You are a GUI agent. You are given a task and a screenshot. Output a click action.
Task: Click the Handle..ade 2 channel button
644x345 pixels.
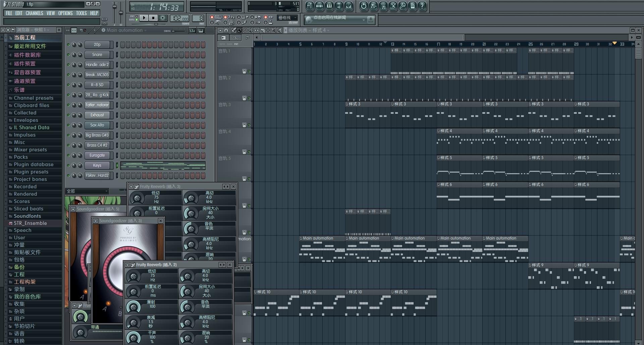(x=97, y=65)
